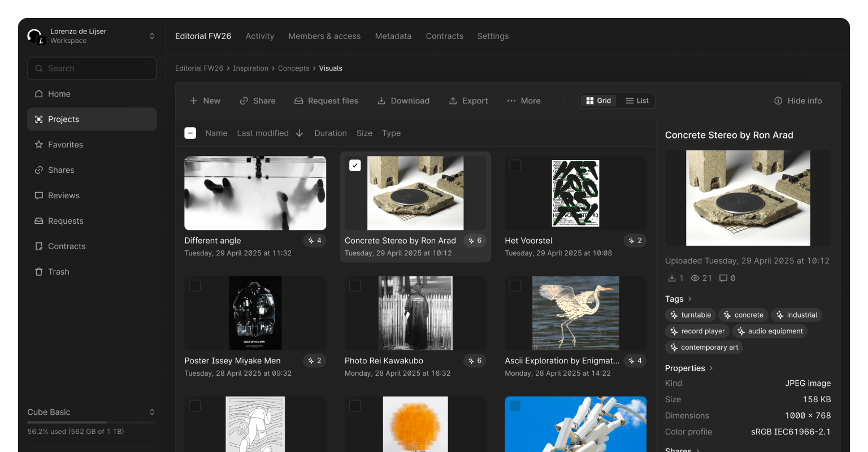Screen dimensions: 868x452
Task: Switch to List view
Action: point(637,101)
